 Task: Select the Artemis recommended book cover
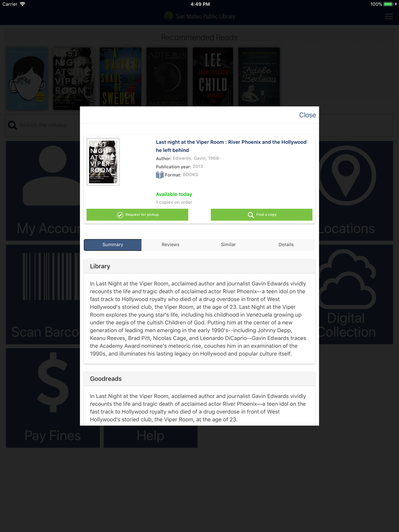click(167, 77)
